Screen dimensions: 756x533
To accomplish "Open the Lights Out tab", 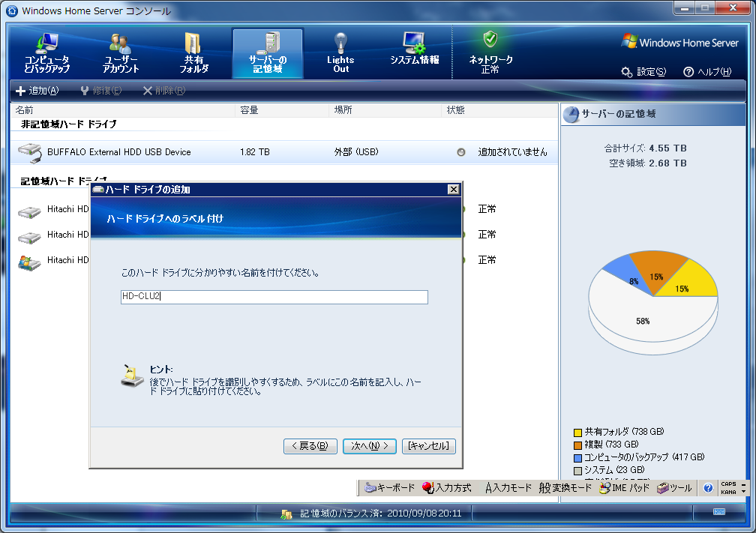I will [x=340, y=53].
